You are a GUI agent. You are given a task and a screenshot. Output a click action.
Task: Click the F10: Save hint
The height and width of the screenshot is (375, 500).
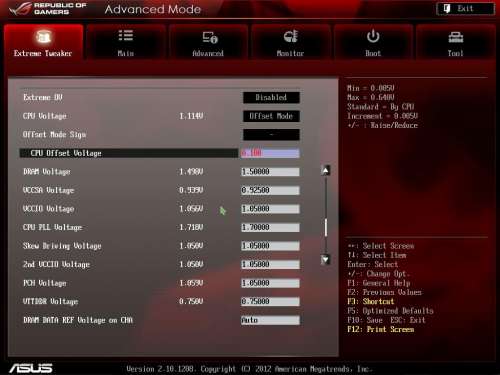pos(365,320)
